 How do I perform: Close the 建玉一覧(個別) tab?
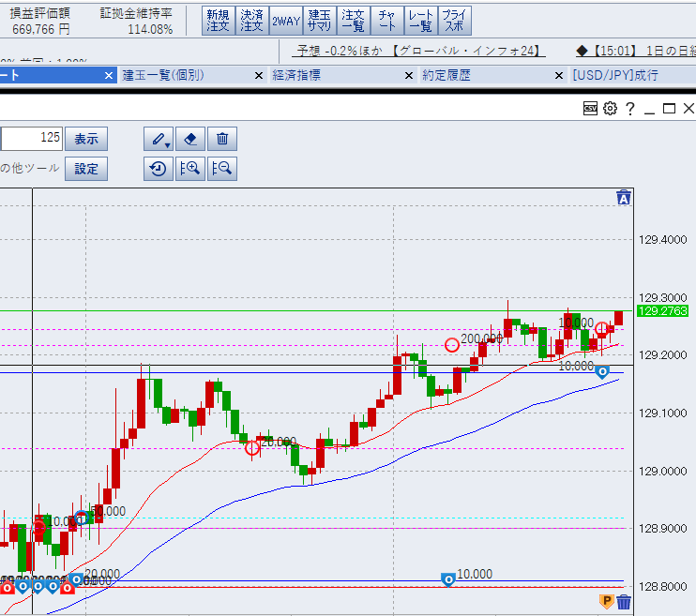(258, 75)
